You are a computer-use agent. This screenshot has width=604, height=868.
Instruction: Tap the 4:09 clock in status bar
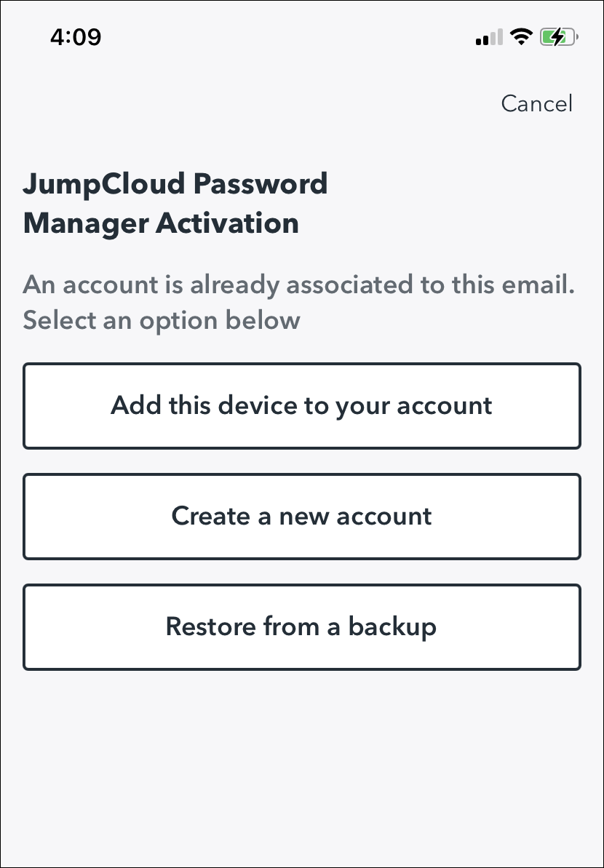click(x=76, y=36)
